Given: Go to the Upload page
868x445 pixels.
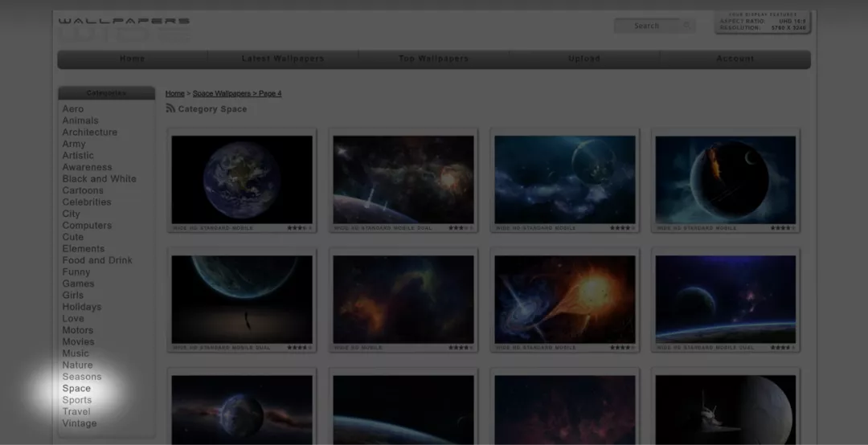Looking at the screenshot, I should point(584,59).
